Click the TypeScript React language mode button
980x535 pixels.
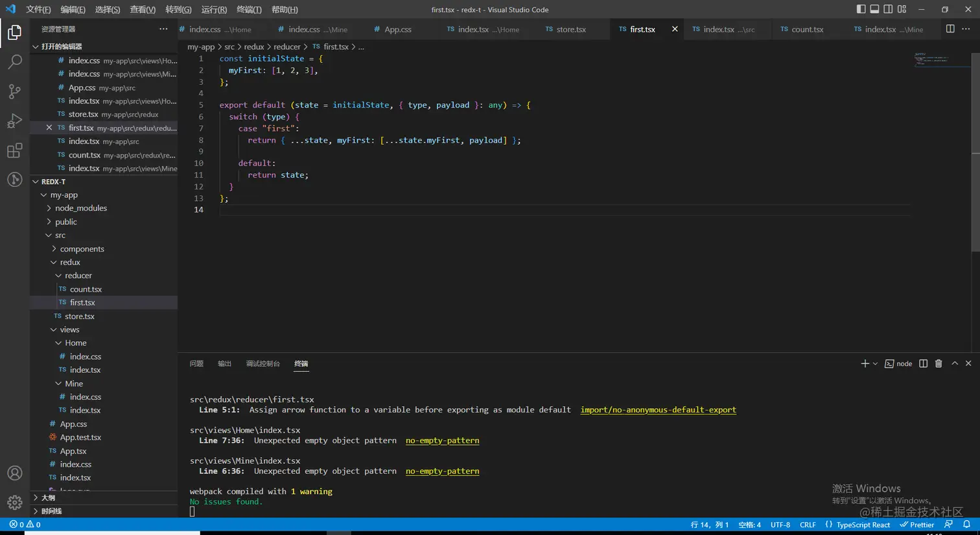click(863, 525)
